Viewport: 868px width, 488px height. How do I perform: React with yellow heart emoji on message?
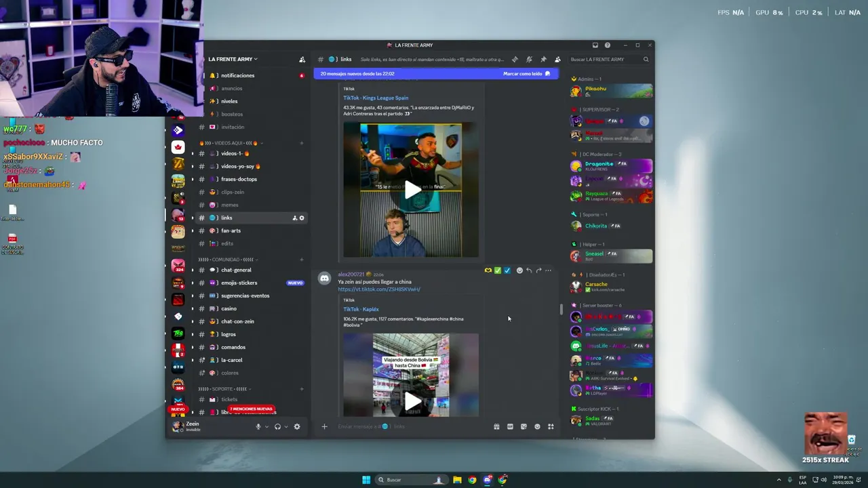(x=488, y=270)
